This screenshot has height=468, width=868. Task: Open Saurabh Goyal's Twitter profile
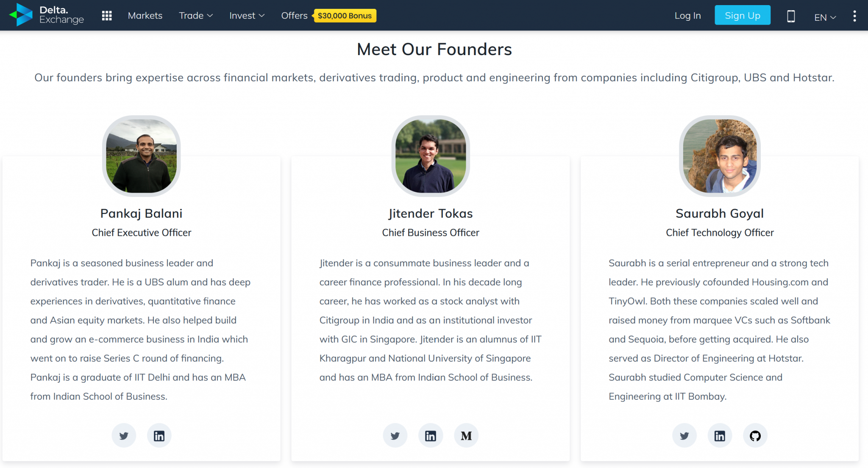point(684,435)
